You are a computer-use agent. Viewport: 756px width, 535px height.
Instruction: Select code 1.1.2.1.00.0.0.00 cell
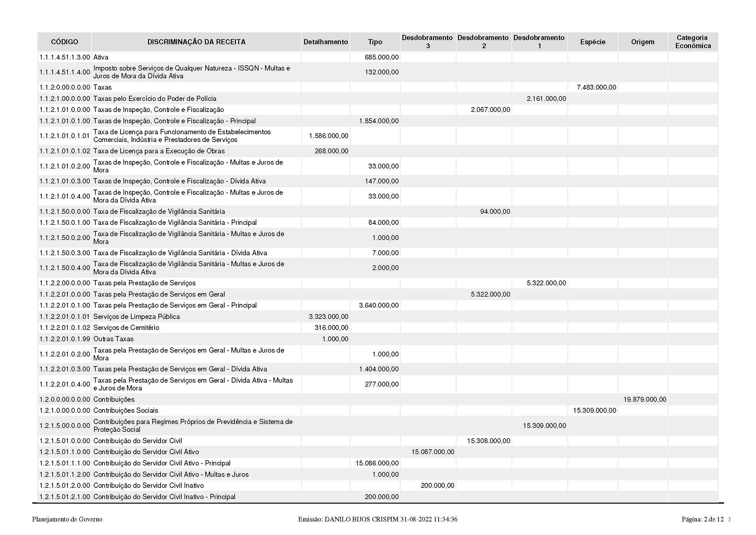click(x=65, y=99)
